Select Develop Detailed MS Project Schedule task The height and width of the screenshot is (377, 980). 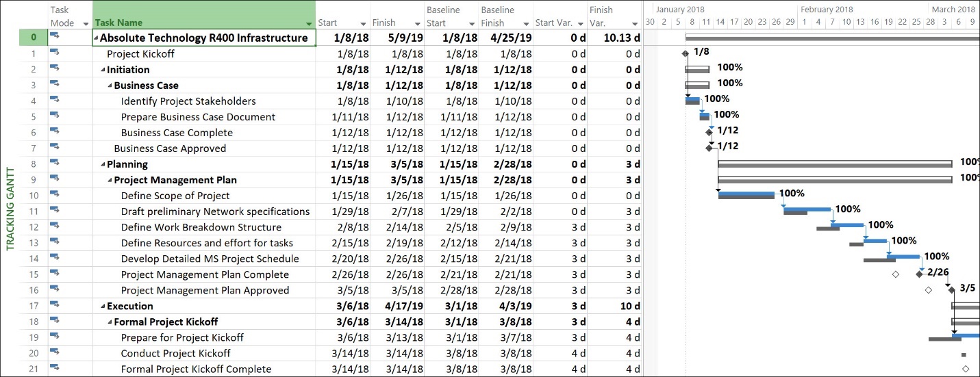coord(210,259)
